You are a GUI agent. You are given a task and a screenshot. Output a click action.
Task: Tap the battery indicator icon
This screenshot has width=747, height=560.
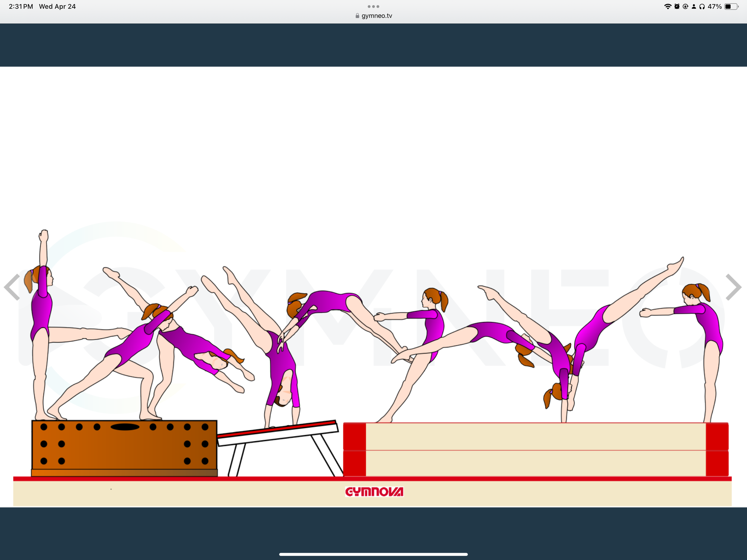pyautogui.click(x=731, y=6)
